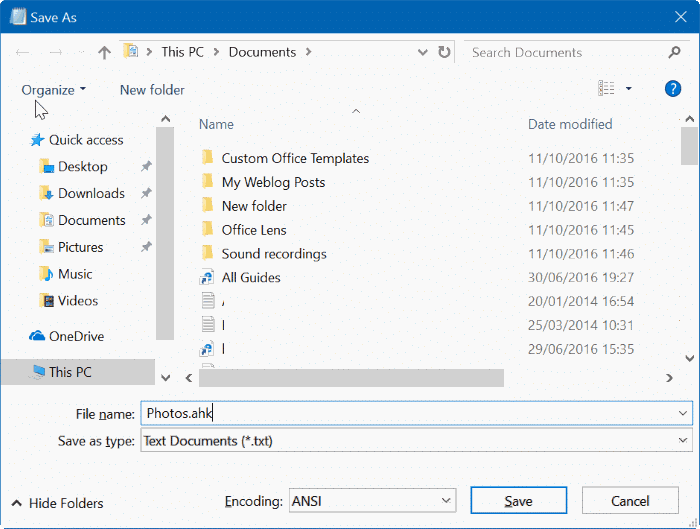Click the pin icon beside Documents
The image size is (700, 529).
[146, 220]
